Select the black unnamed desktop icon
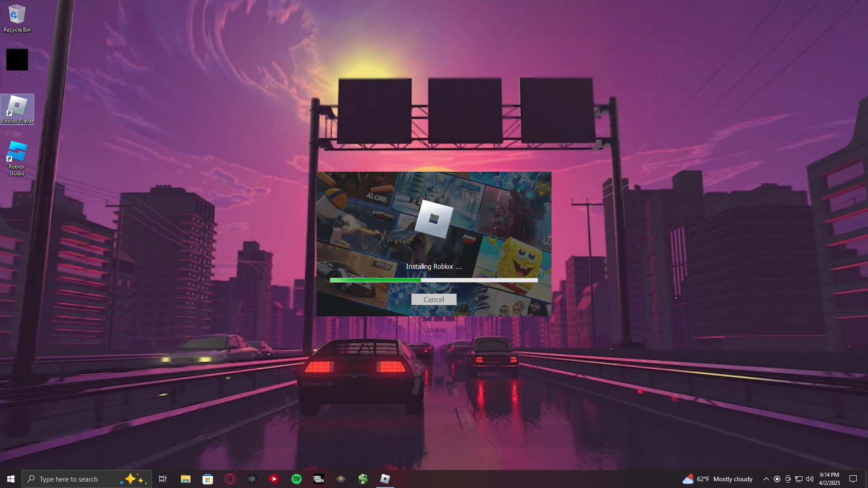The width and height of the screenshot is (868, 488). (x=17, y=60)
